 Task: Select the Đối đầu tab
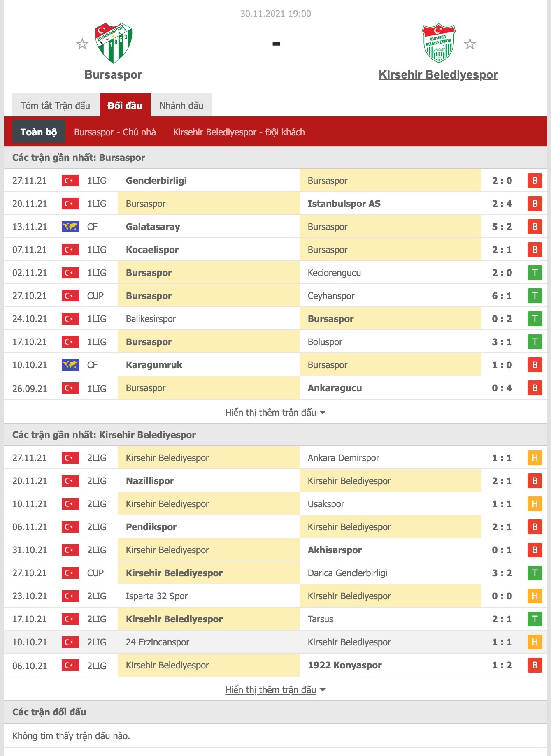coord(125,106)
